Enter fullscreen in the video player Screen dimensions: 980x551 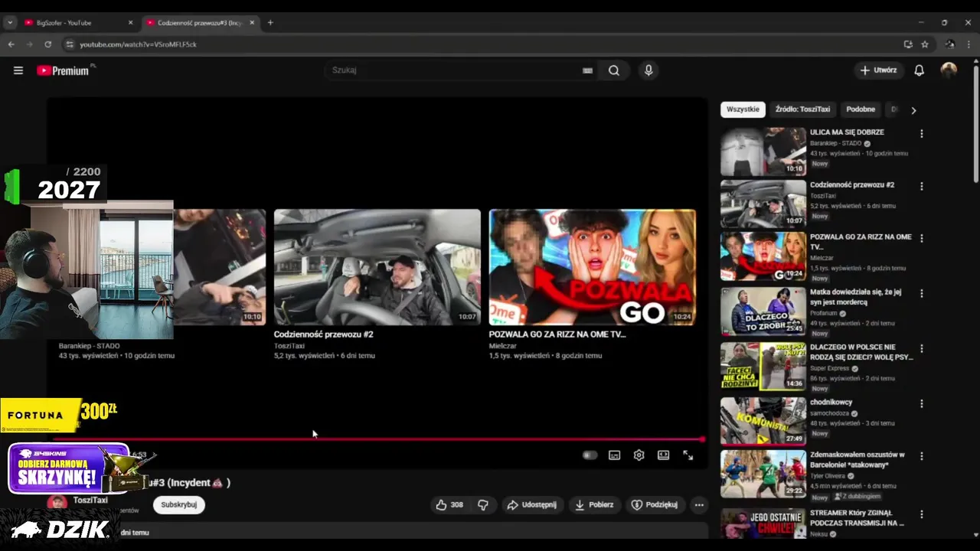click(x=688, y=455)
